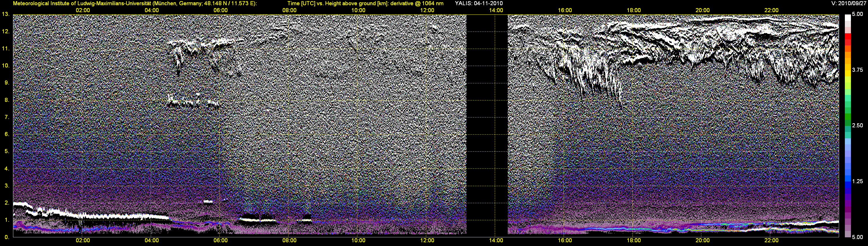Viewport: 868px width, 246px height.
Task: Click the 1. height axis label
Action: [x=7, y=220]
